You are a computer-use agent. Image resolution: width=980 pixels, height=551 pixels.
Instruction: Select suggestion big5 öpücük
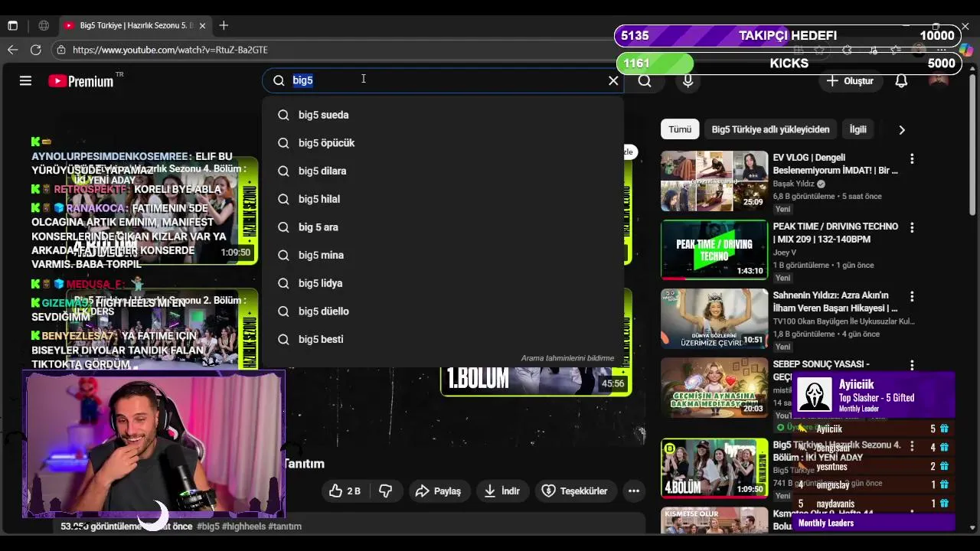pos(443,143)
